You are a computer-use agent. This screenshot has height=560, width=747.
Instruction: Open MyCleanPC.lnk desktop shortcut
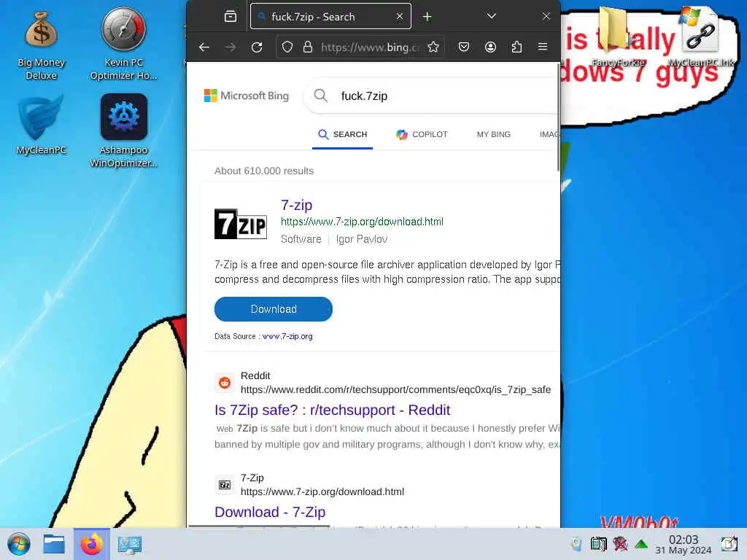click(700, 37)
